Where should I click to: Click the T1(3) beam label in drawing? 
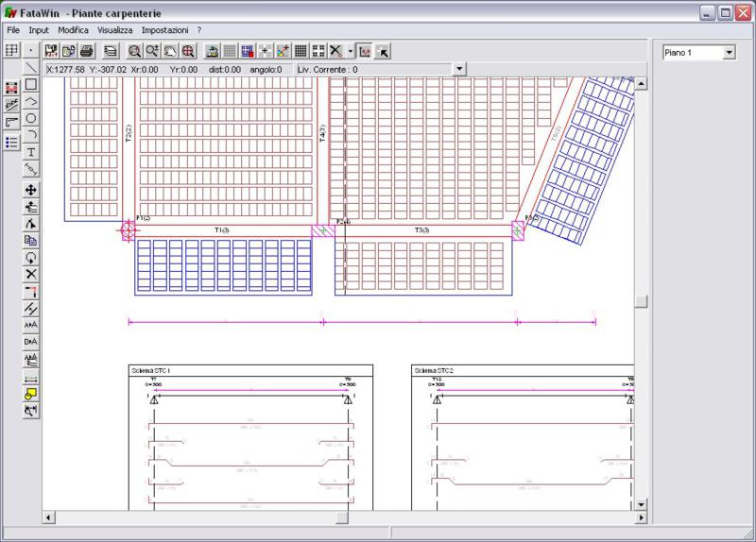tap(221, 230)
